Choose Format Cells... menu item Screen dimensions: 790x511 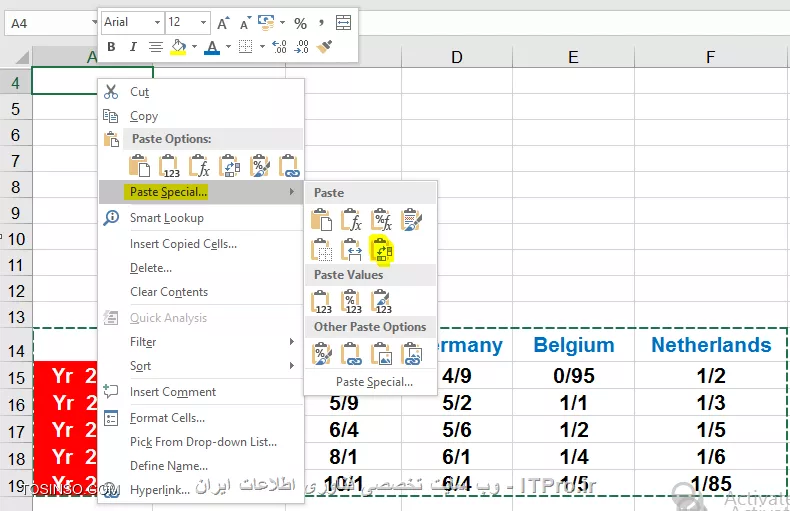[x=201, y=418]
